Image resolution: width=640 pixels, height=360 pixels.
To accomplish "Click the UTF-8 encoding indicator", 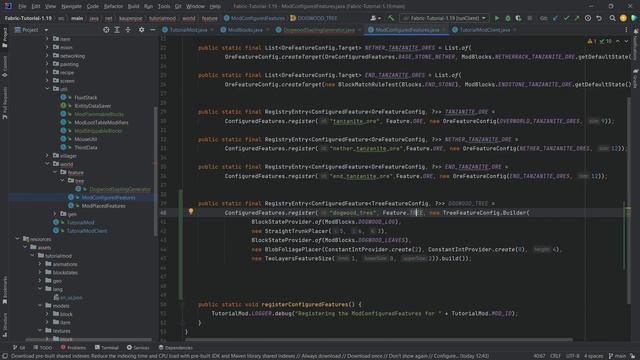I will tap(573, 356).
